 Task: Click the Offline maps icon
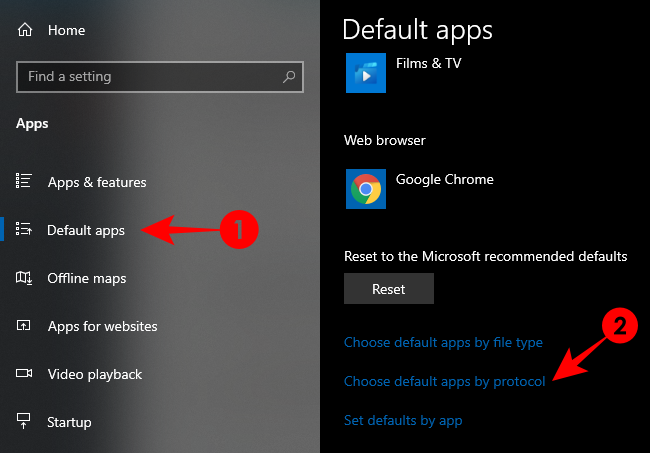25,278
